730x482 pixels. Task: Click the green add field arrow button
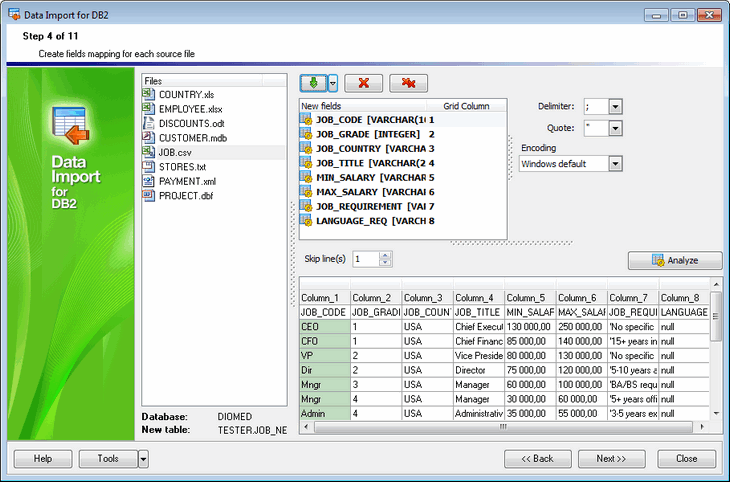point(312,84)
